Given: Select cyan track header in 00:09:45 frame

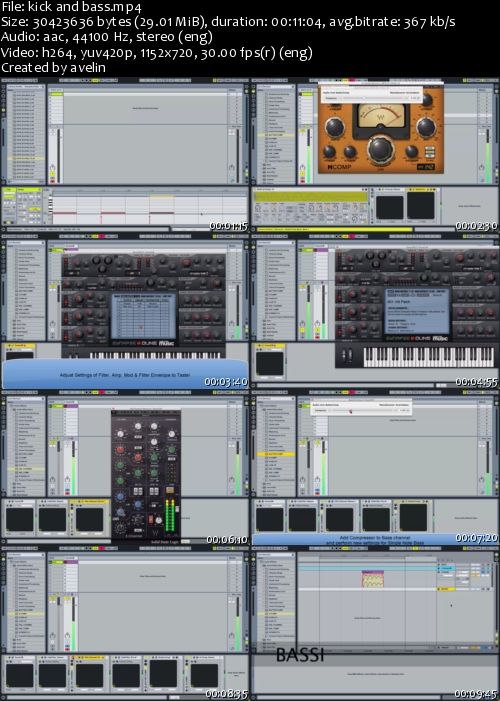Looking at the screenshot, I should [447, 568].
